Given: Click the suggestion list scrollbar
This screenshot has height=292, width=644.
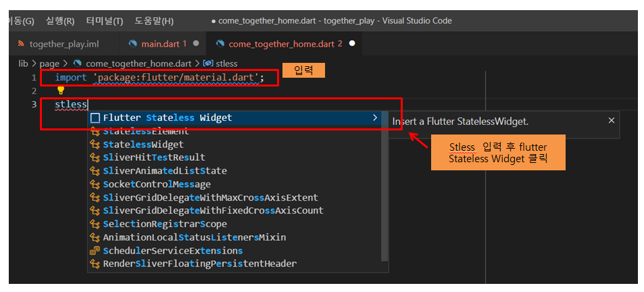Looking at the screenshot, I should (385, 186).
